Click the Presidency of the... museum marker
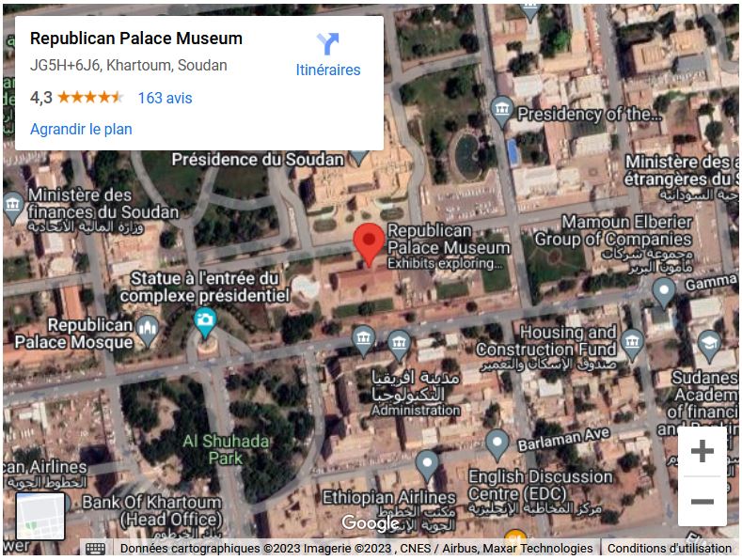 pos(502,112)
